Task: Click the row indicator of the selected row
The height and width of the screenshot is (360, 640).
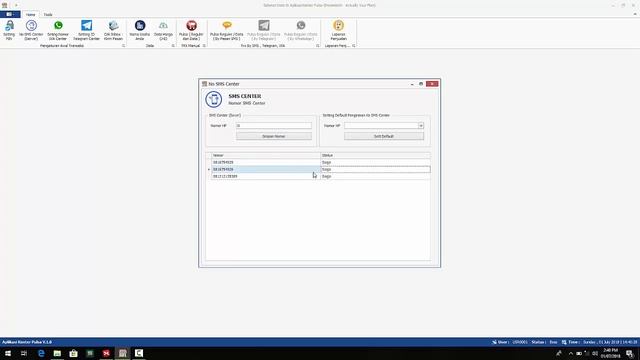Action: 209,169
